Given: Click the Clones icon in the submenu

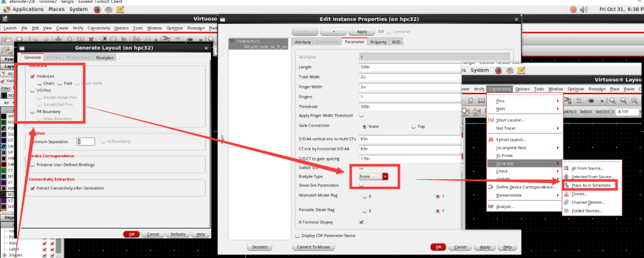Looking at the screenshot, I should [567, 194].
